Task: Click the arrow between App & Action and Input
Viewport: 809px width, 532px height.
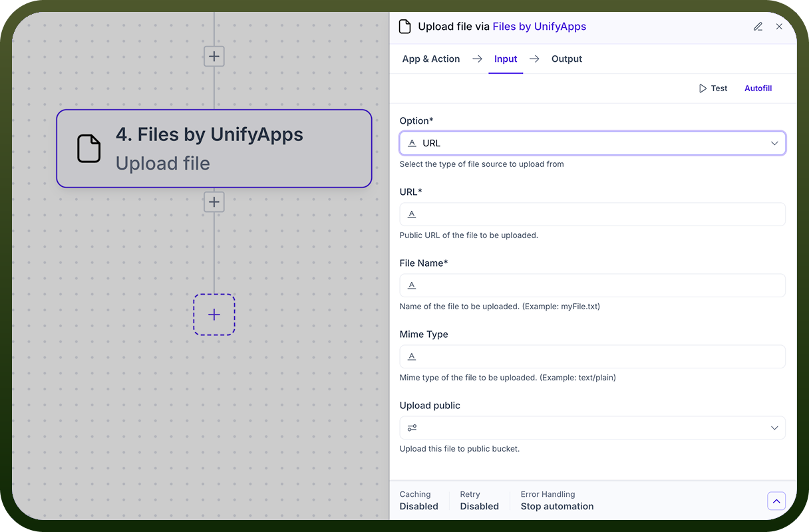Action: click(x=477, y=59)
